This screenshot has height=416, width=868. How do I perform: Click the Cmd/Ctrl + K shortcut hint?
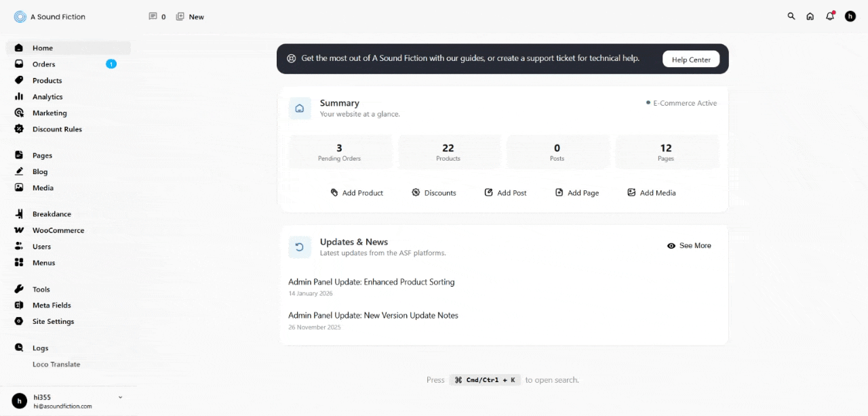[x=485, y=380]
